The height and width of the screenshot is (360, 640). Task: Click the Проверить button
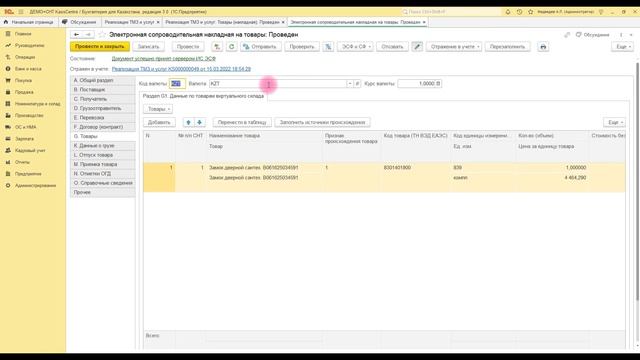[302, 47]
